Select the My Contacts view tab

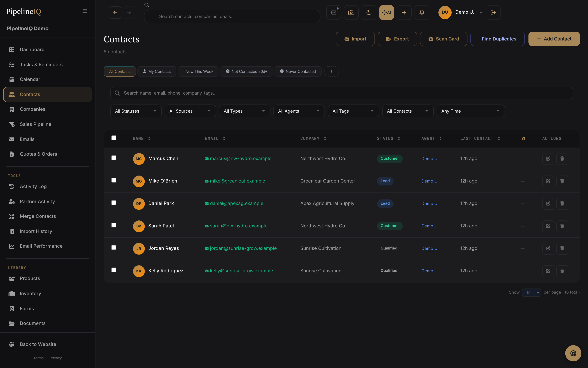(x=157, y=71)
